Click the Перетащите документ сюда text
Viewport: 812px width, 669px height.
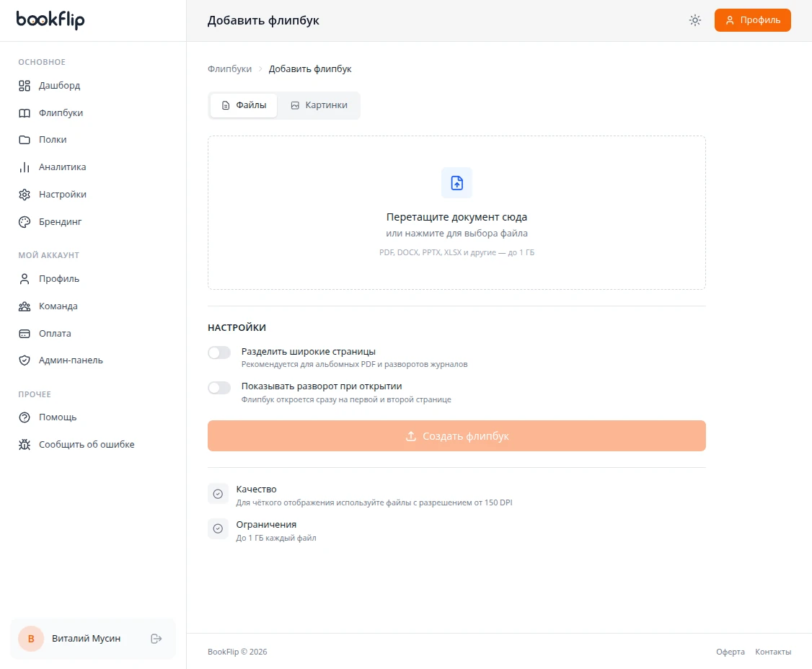(x=456, y=218)
